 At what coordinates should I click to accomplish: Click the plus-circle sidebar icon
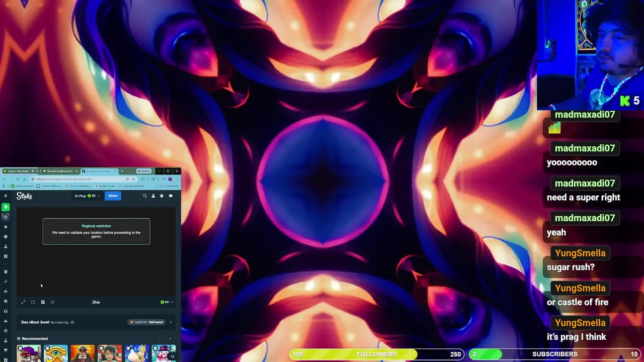pyautogui.click(x=6, y=217)
